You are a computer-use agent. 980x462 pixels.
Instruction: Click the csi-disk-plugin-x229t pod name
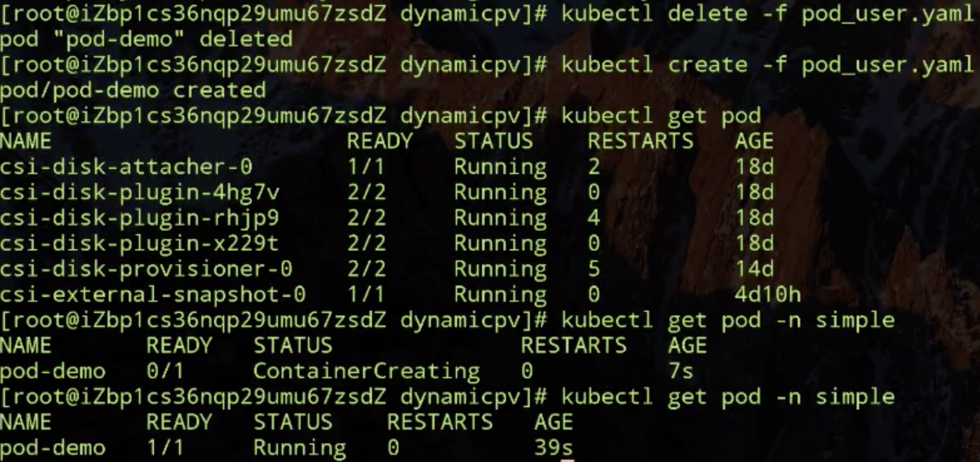click(x=139, y=244)
